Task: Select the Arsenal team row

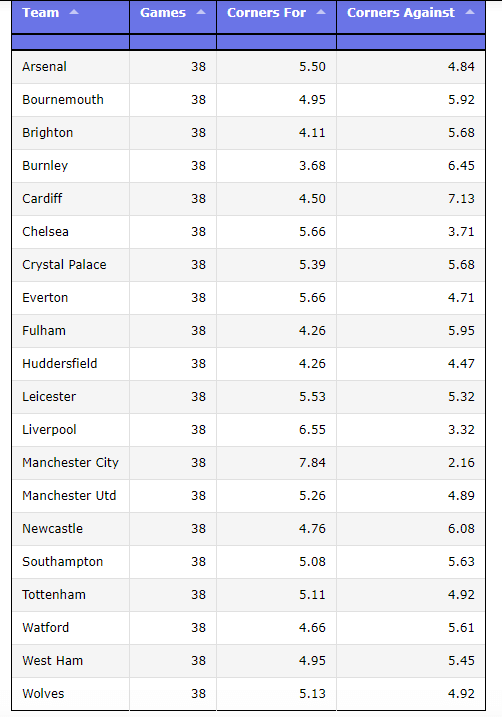Action: point(248,67)
